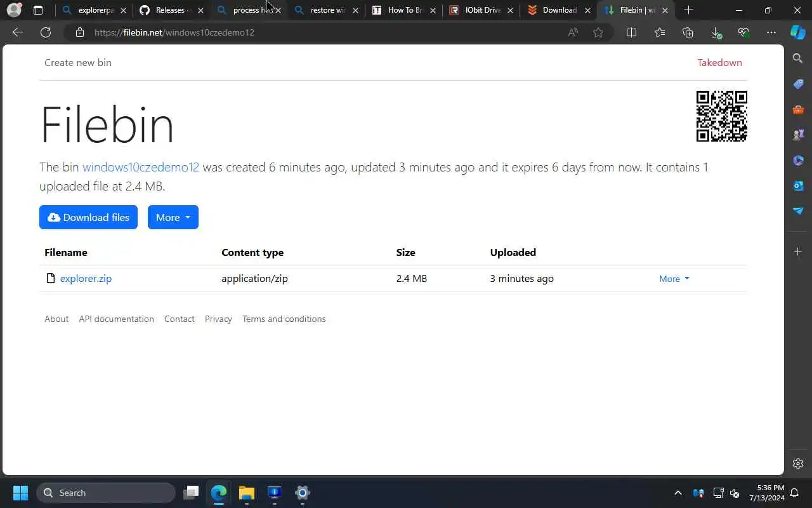Click the Takedown link
812x508 pixels.
pos(719,62)
